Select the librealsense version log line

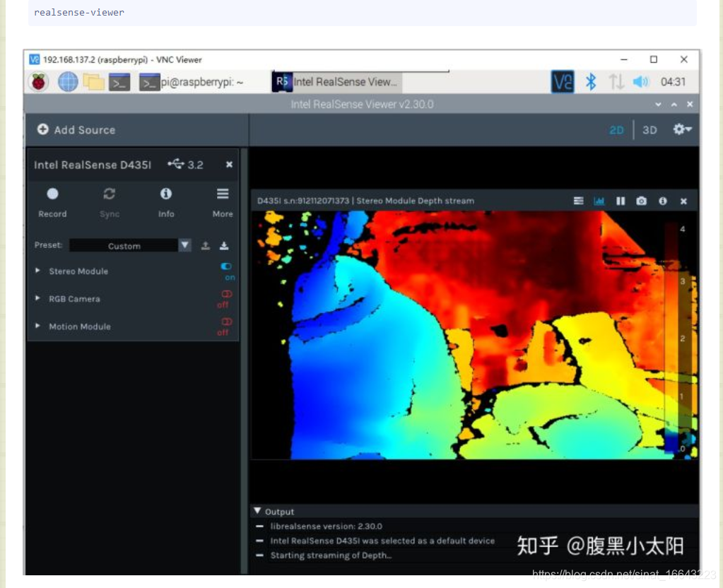point(326,527)
